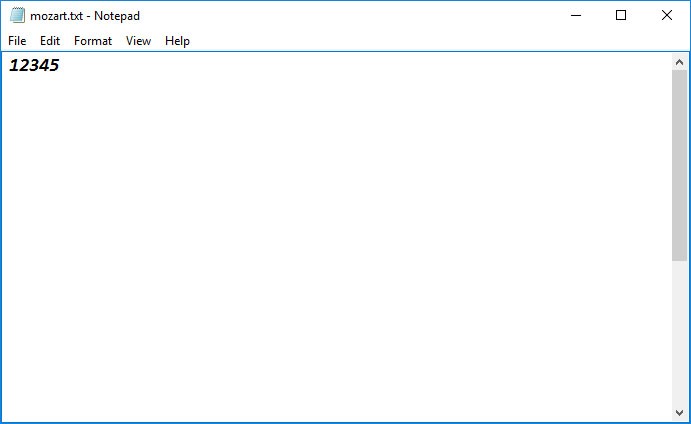Click the scrollbar up arrow
The image size is (691, 424).
coord(679,61)
